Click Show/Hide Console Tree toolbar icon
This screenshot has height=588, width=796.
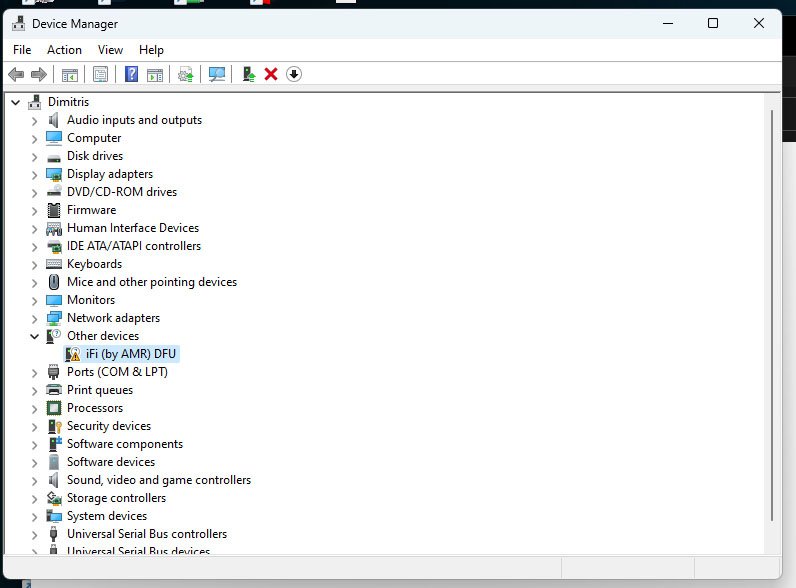tap(70, 75)
